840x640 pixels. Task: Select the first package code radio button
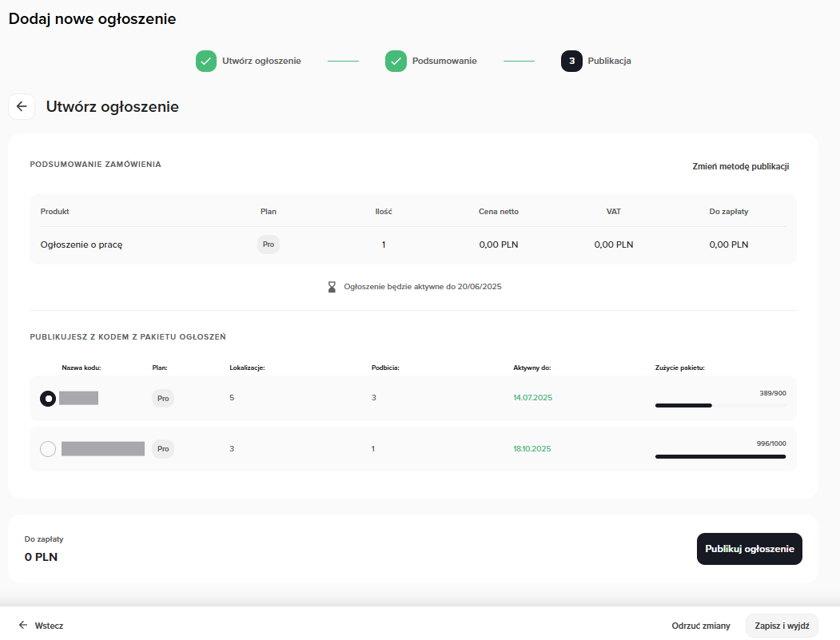[x=48, y=398]
